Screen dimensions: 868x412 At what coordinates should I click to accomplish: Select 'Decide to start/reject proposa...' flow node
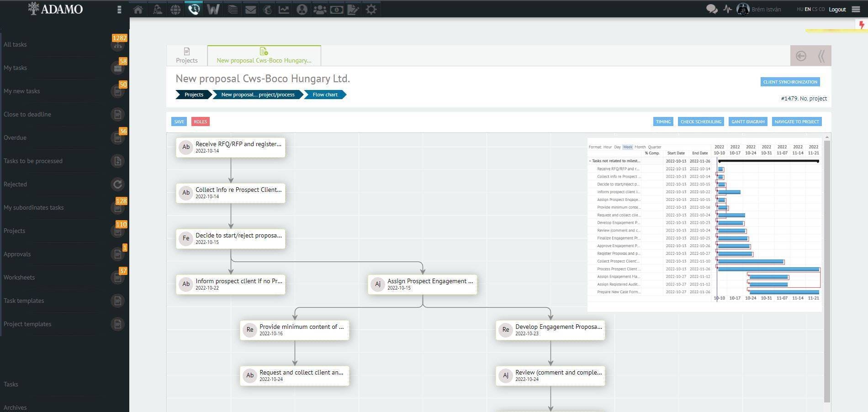coord(231,238)
